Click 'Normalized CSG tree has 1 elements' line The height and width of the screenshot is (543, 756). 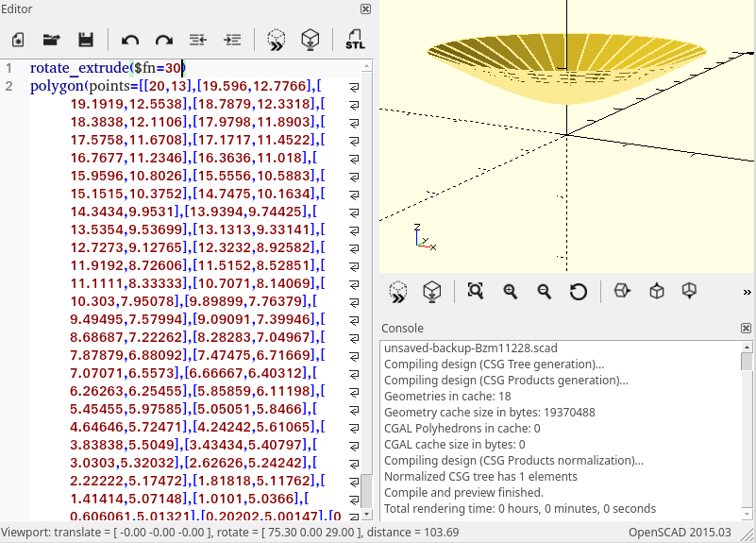coord(480,477)
